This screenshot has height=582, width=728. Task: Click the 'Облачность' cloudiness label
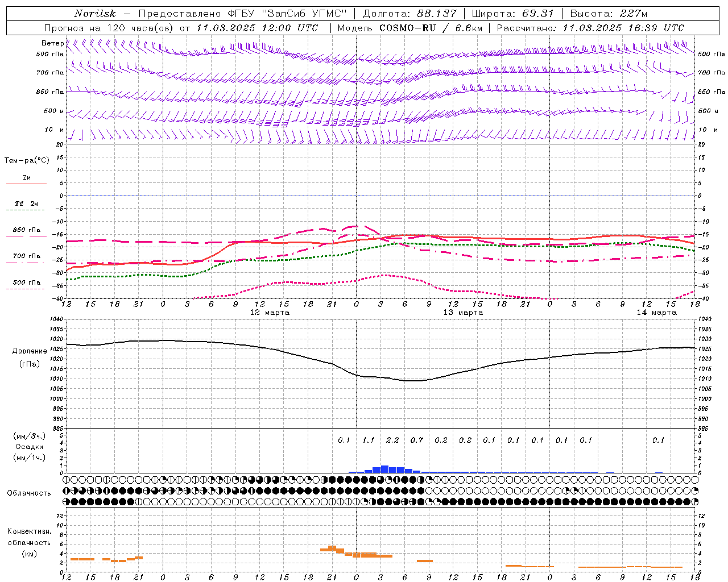[x=29, y=493]
